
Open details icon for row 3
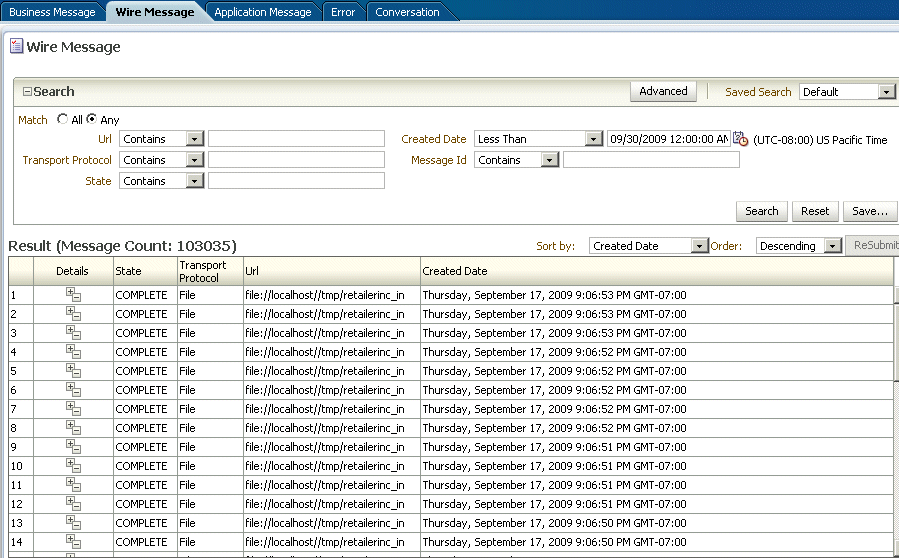pos(73,333)
